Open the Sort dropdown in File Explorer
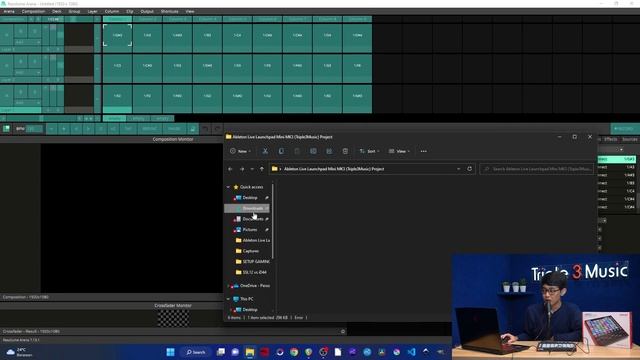This screenshot has height=360, width=640. pos(369,151)
